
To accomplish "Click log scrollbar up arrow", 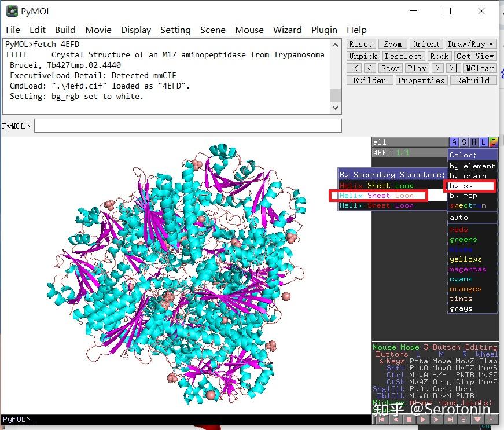I will [x=335, y=45].
